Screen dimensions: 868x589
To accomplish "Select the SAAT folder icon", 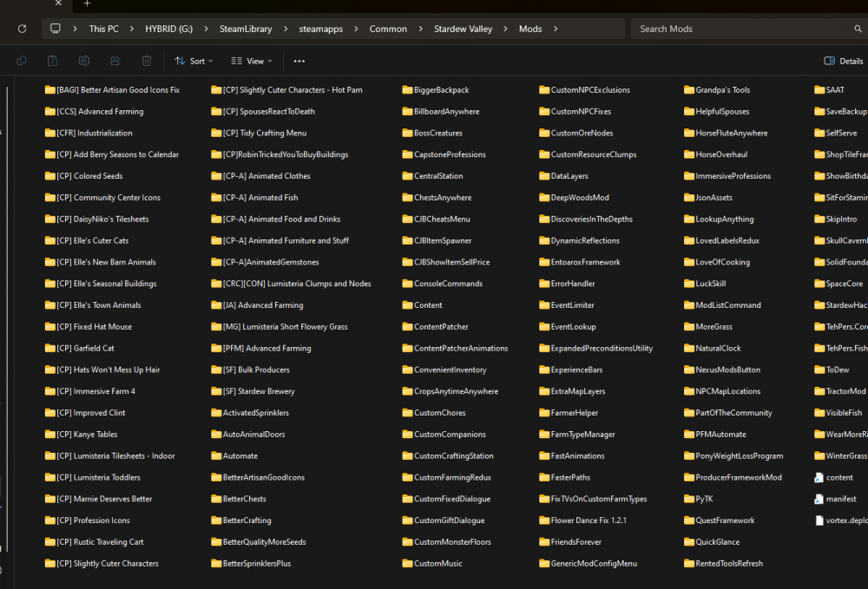I will pos(820,89).
